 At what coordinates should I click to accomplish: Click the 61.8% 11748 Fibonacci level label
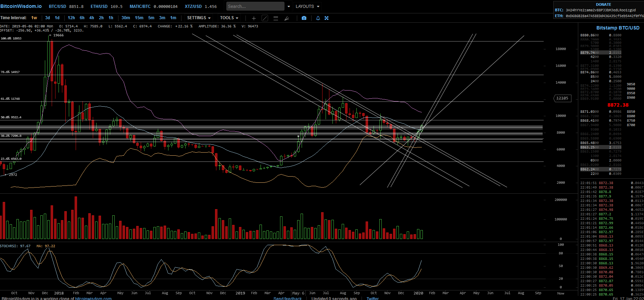point(10,99)
